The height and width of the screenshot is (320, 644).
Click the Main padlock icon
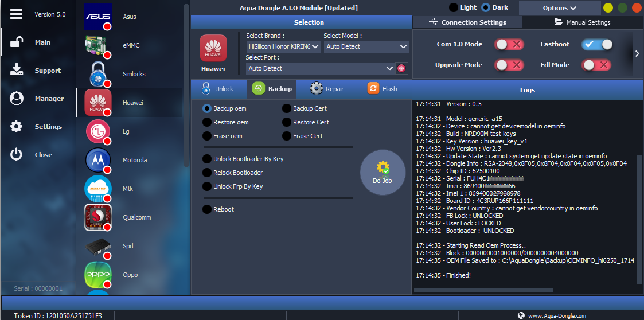17,42
